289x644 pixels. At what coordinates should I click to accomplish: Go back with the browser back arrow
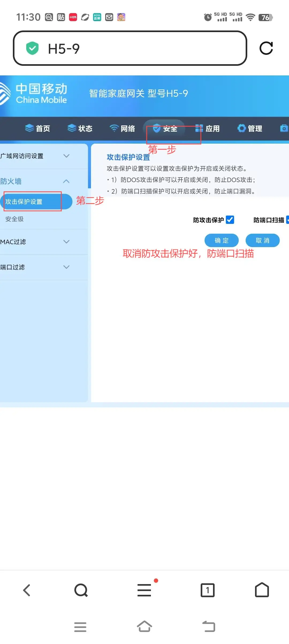(x=27, y=590)
